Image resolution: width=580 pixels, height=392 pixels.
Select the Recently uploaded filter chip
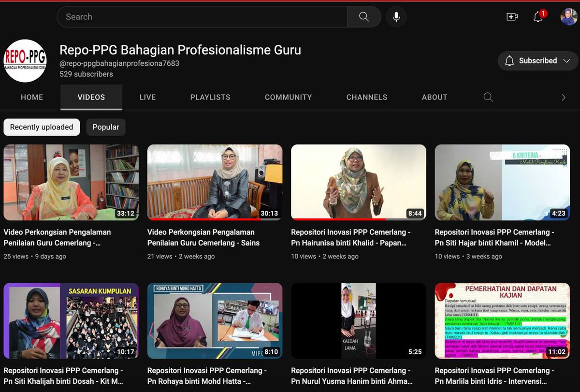coord(42,127)
